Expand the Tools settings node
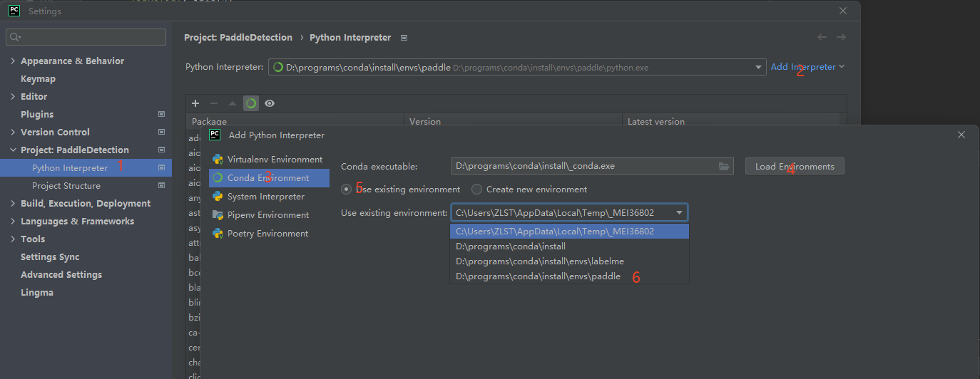Image resolution: width=980 pixels, height=379 pixels. coord(13,239)
